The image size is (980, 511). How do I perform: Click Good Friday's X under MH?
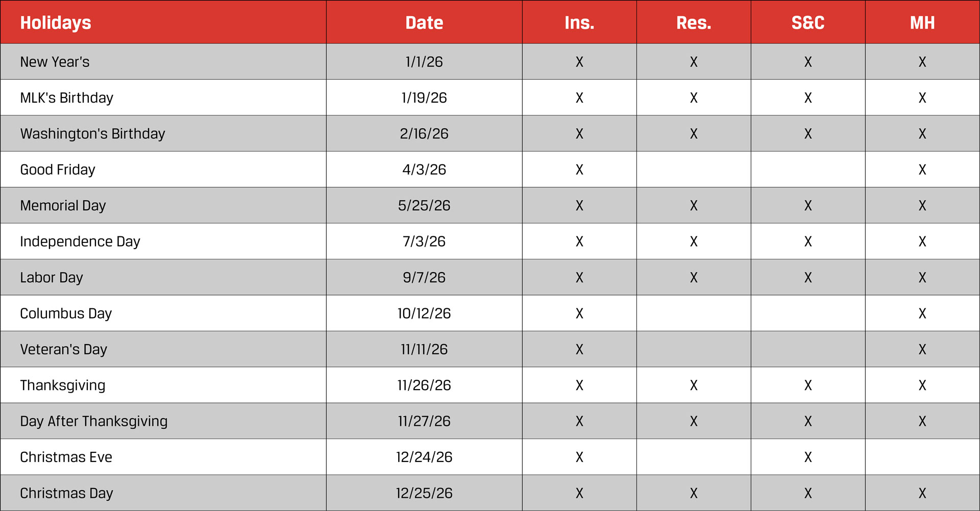pos(922,169)
